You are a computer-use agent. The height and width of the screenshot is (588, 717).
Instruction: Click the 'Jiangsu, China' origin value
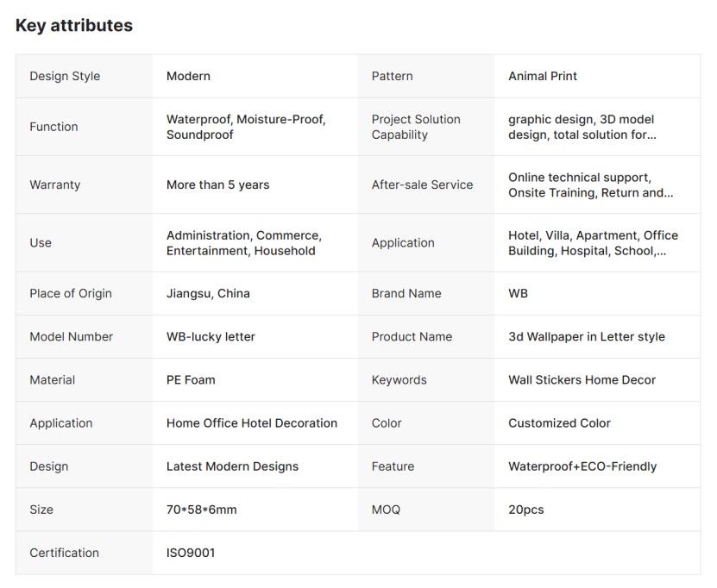[208, 293]
